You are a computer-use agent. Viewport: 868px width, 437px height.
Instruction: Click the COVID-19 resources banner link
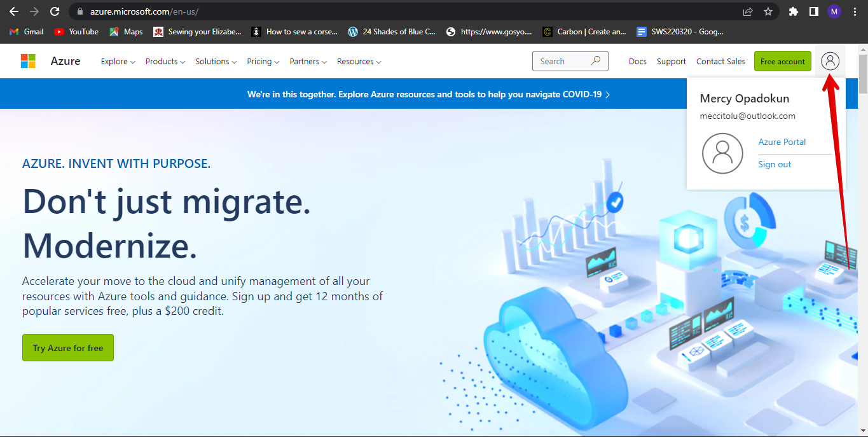(x=429, y=94)
